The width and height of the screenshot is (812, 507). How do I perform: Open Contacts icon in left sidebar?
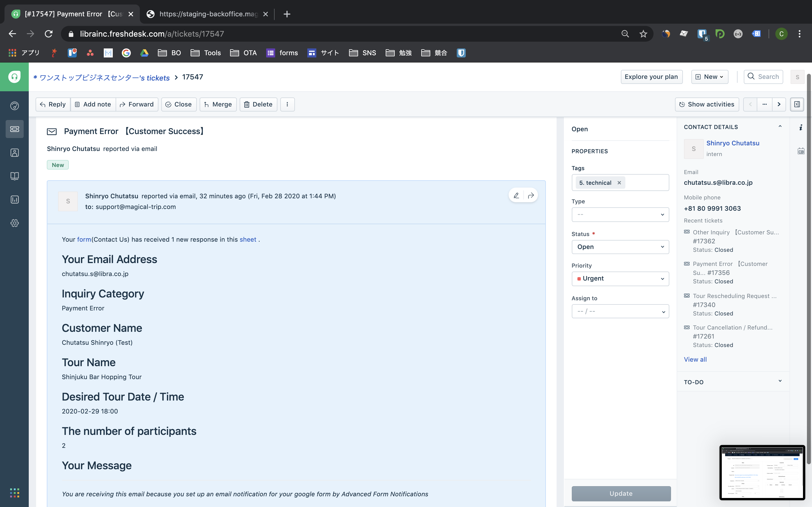pyautogui.click(x=14, y=153)
